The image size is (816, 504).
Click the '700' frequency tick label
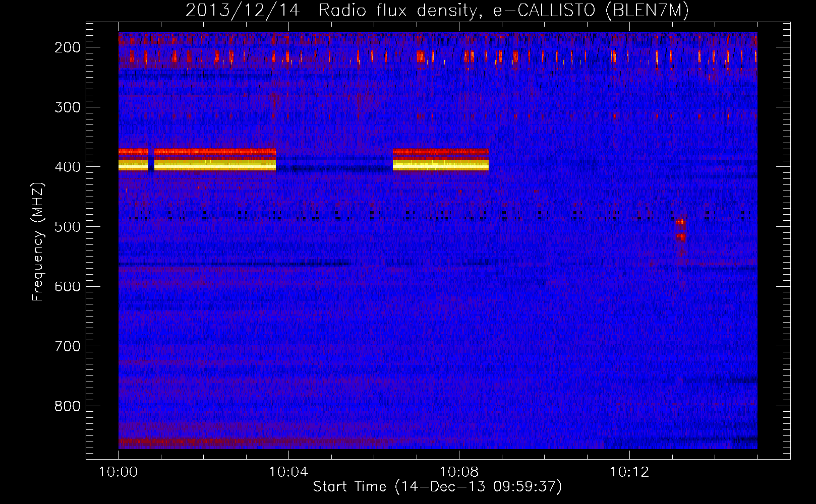67,346
